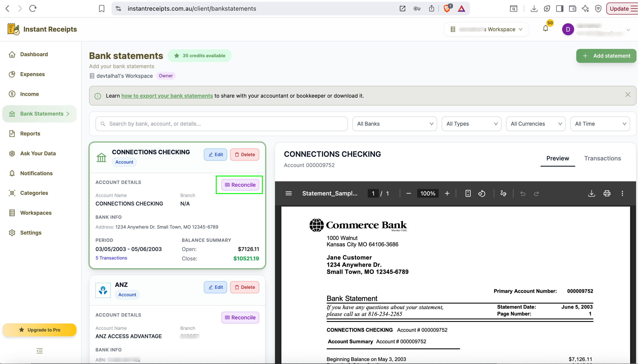Delete the ANZ statement
Screen dimensions: 638x364
point(244,287)
